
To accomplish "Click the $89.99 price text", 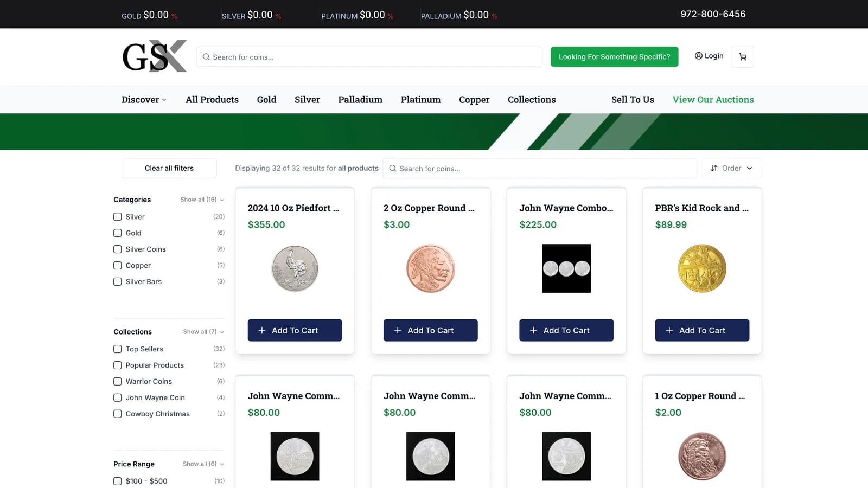I will pos(671,224).
